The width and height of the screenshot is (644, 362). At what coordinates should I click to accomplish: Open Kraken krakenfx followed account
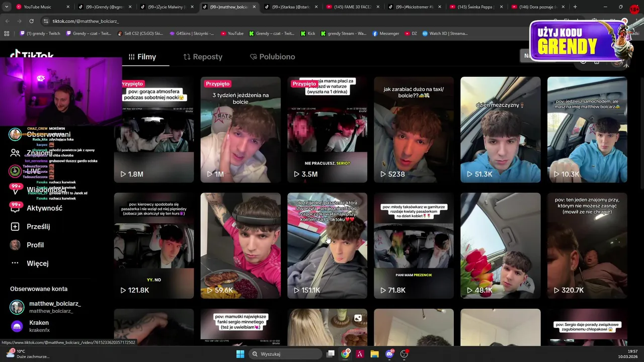pyautogui.click(x=31, y=326)
